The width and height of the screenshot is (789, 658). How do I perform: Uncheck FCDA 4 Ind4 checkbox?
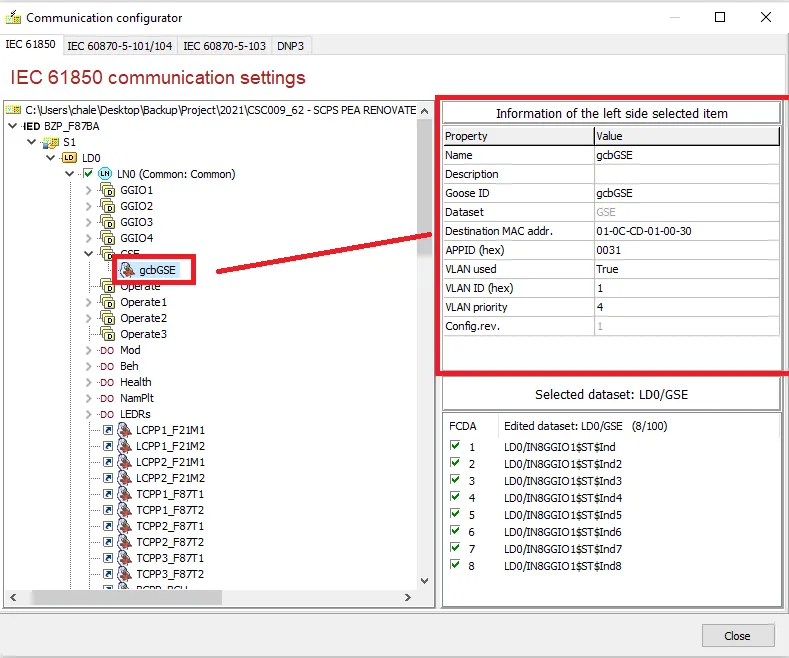click(x=455, y=497)
